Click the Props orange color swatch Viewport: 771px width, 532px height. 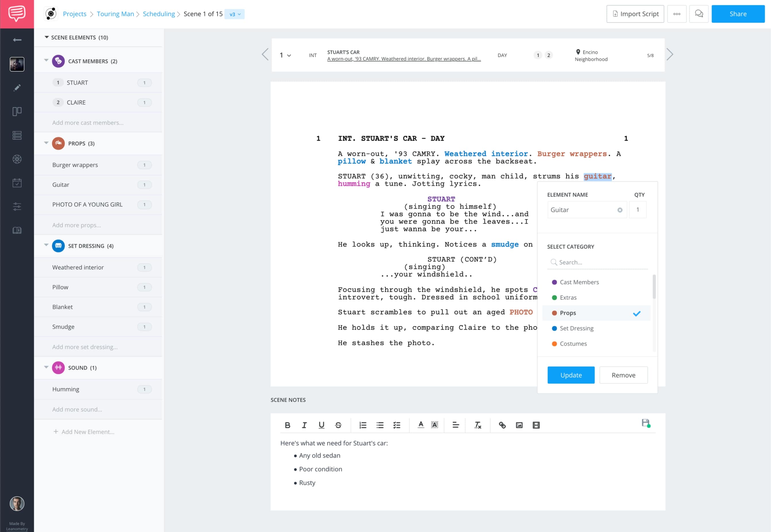tap(554, 313)
